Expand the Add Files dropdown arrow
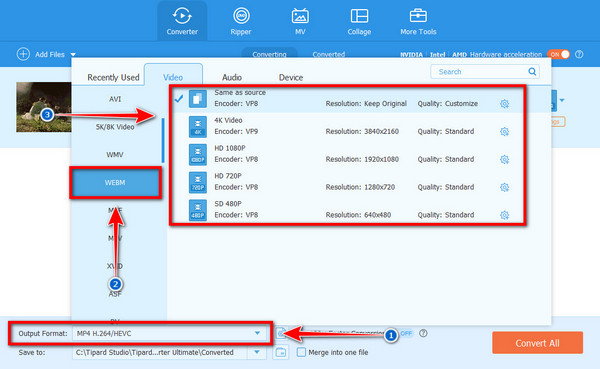 [x=73, y=55]
